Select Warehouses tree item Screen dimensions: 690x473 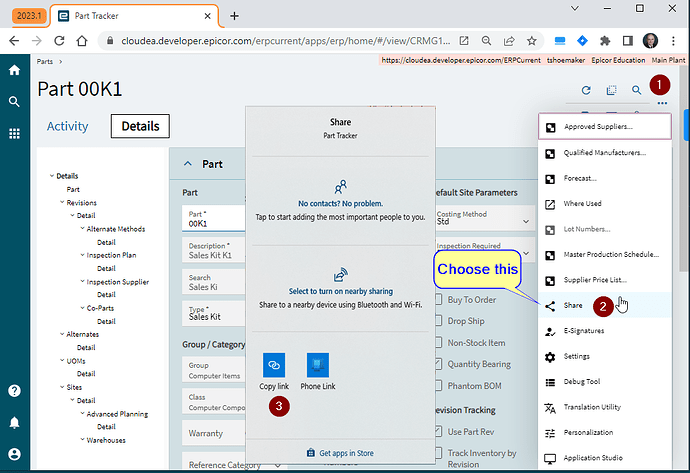[106, 440]
